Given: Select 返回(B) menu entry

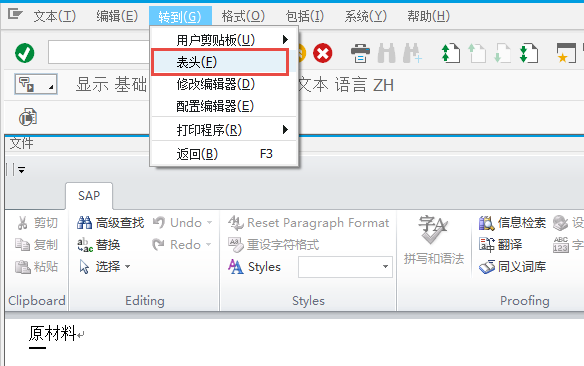Looking at the screenshot, I should (x=223, y=154).
